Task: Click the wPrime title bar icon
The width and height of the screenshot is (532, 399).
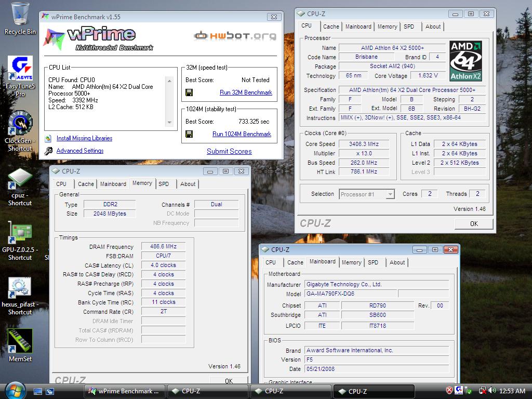Action: point(45,16)
